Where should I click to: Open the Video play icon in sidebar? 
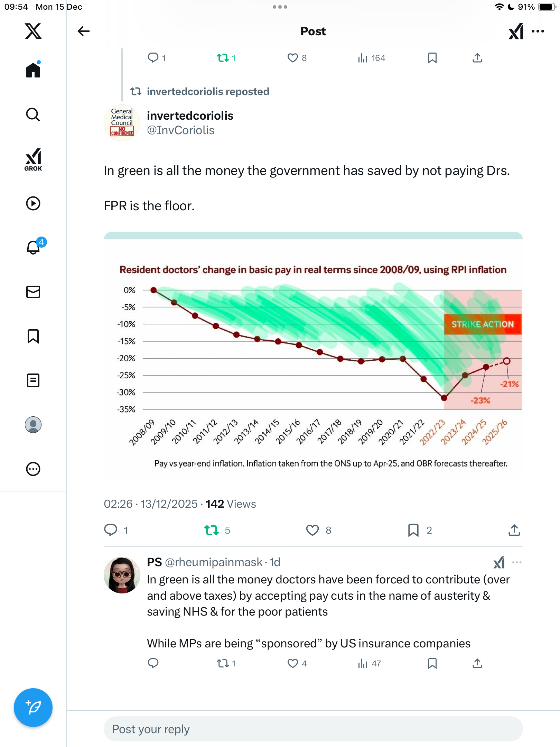[33, 203]
